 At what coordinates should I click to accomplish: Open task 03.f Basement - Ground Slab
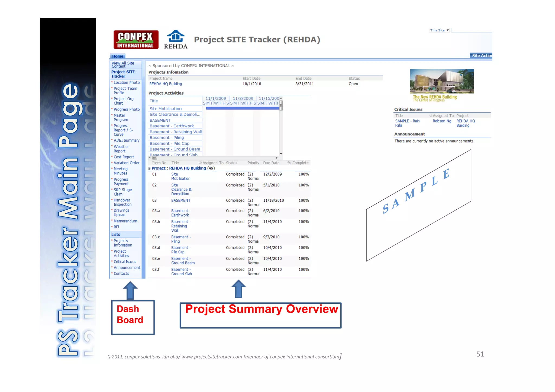(x=181, y=272)
